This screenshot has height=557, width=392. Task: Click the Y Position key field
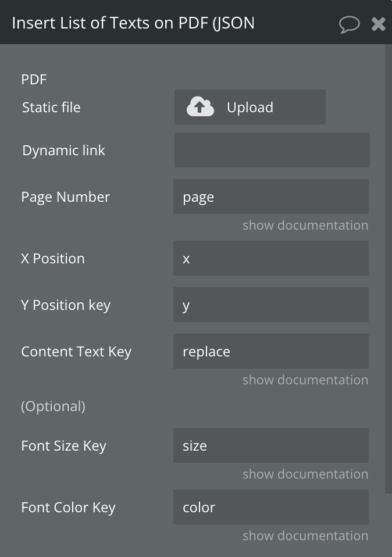pos(270,305)
